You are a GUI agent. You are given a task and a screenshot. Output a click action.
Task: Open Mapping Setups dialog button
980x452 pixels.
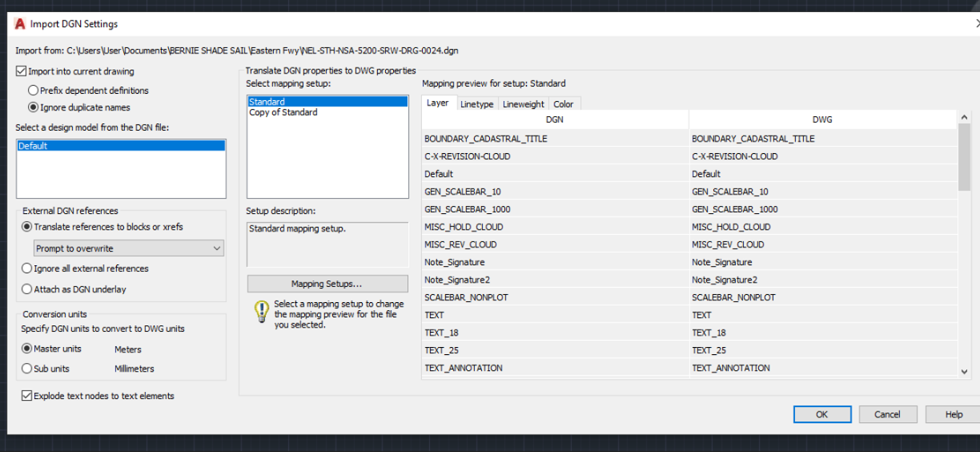[x=327, y=284]
